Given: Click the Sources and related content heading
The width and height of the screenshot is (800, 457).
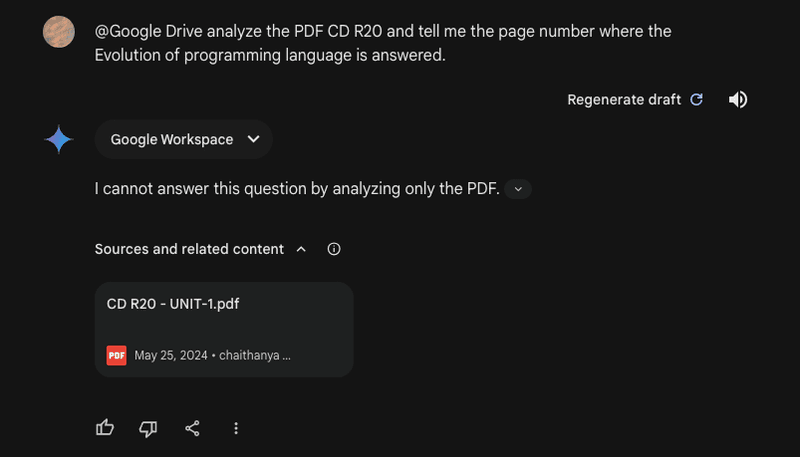Looking at the screenshot, I should click(x=189, y=249).
